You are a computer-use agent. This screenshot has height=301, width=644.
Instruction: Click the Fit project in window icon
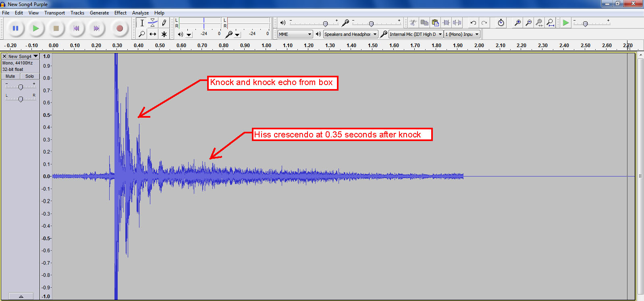(x=550, y=23)
